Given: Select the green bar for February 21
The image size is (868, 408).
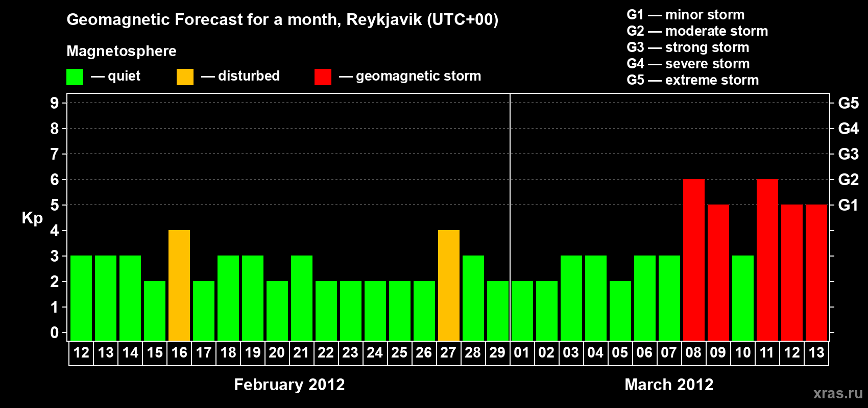Looking at the screenshot, I should point(302,298).
